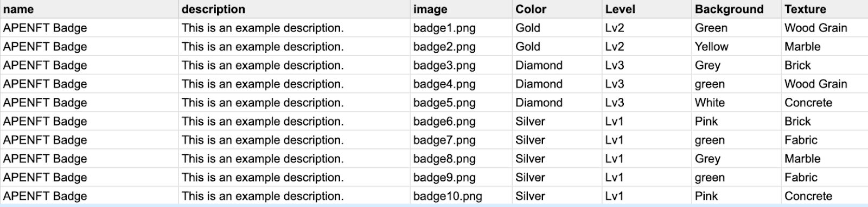Select the White background cell
The width and height of the screenshot is (868, 207).
[x=737, y=103]
